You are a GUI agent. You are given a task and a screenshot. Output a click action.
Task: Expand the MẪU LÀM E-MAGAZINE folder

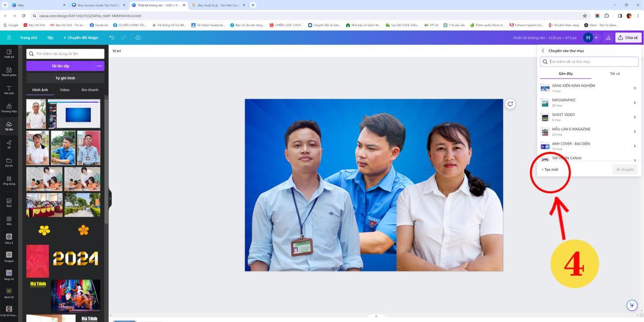pos(635,131)
